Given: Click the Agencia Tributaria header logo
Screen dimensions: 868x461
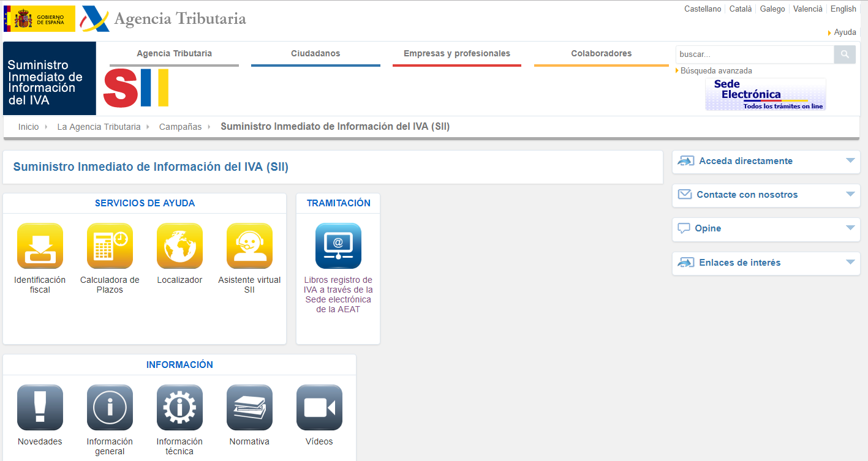Looking at the screenshot, I should [x=164, y=19].
